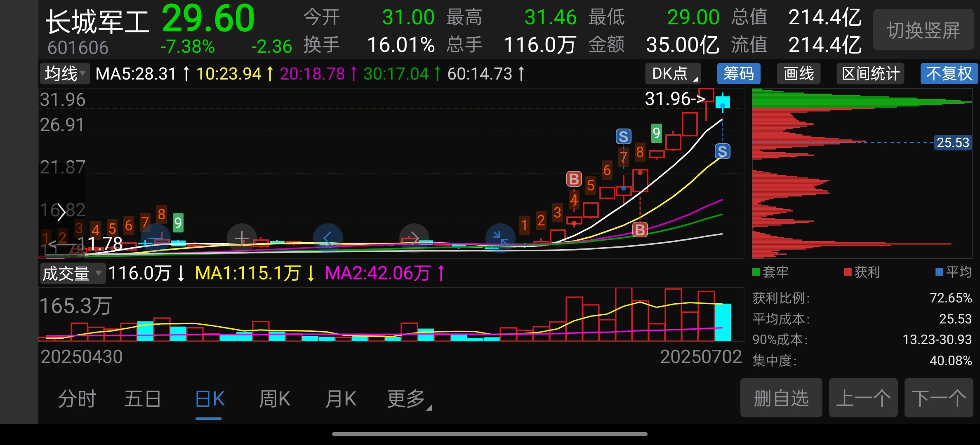Image resolution: width=980 pixels, height=445 pixels.
Task: Tap the end date 20250702
Action: click(701, 357)
